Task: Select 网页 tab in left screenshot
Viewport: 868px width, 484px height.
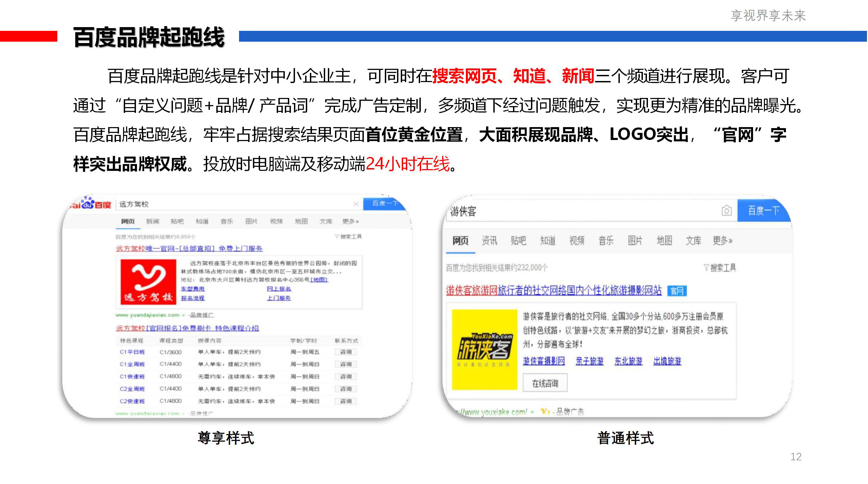Action: tap(128, 221)
